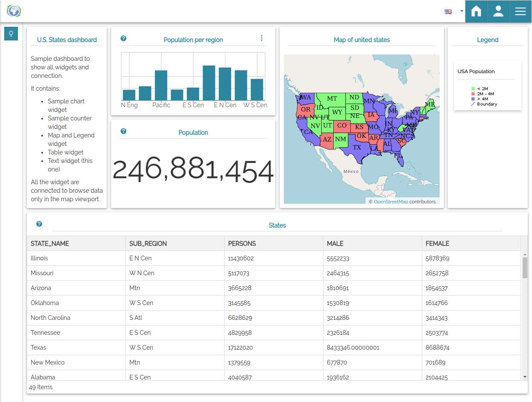Viewport: 532px width, 402px height.
Task: Open the user account icon
Action: [498, 11]
